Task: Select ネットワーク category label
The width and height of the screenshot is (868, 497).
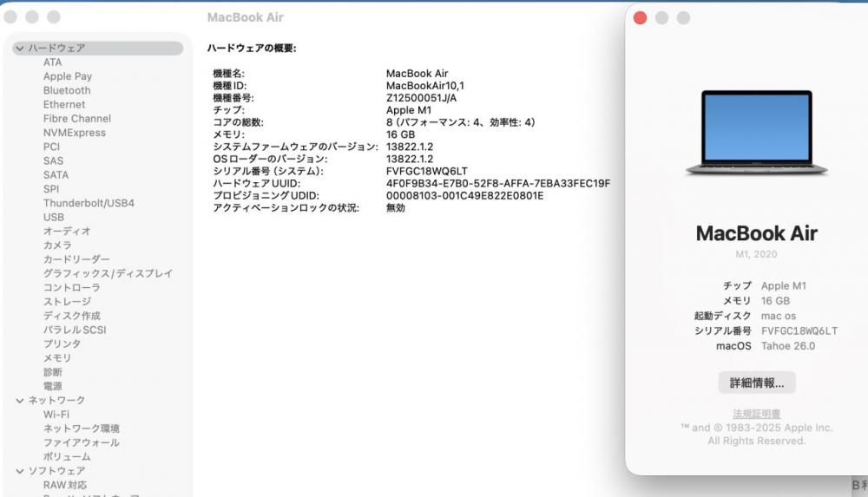Action: (57, 400)
